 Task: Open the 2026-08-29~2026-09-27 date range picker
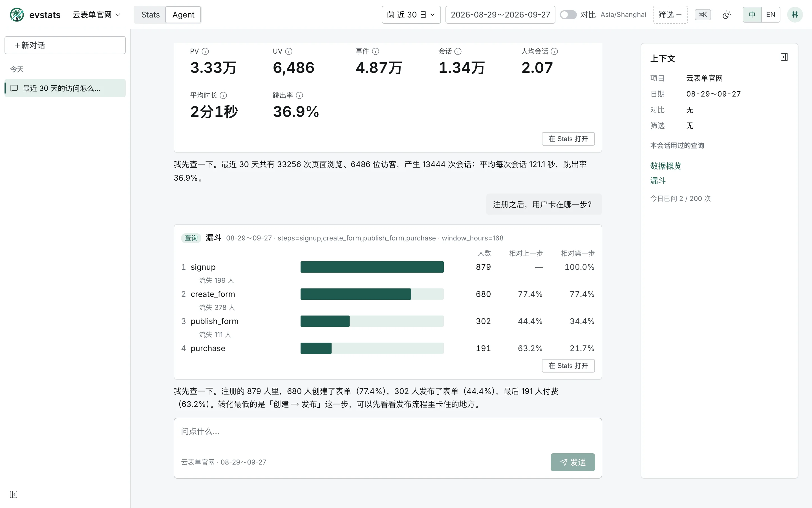click(500, 15)
